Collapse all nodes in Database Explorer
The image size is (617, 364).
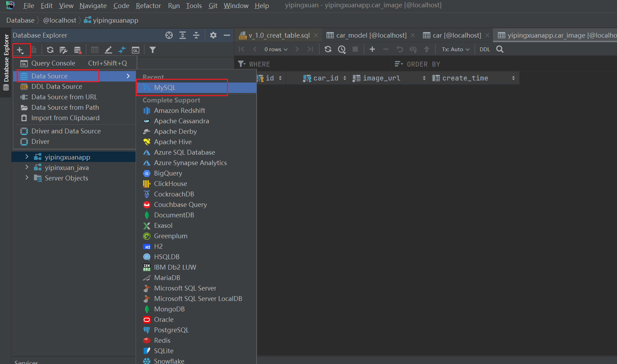(196, 35)
